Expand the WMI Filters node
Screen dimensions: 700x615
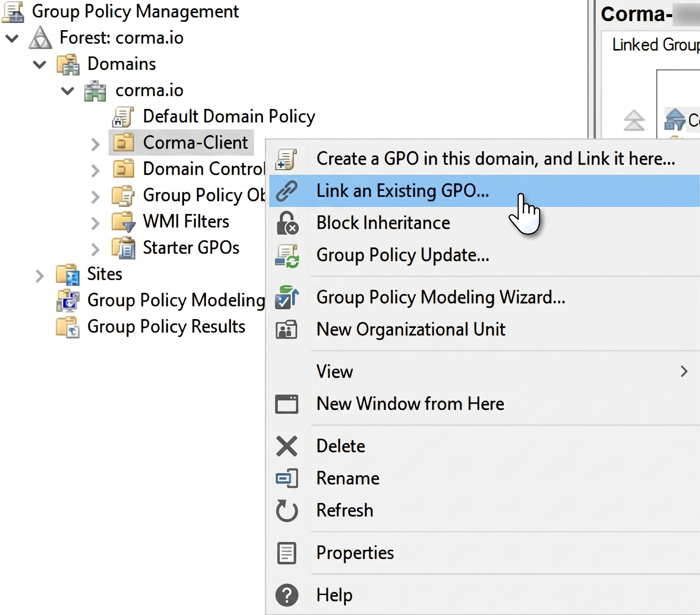click(x=96, y=223)
